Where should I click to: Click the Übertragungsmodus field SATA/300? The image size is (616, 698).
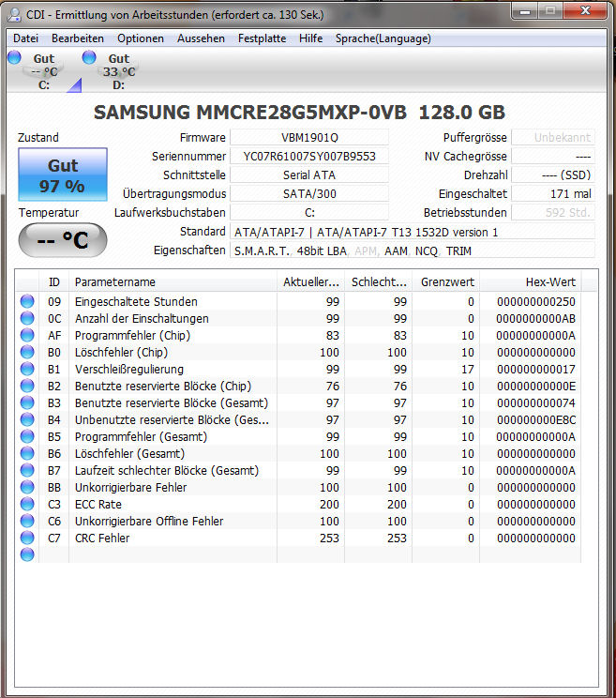click(309, 193)
